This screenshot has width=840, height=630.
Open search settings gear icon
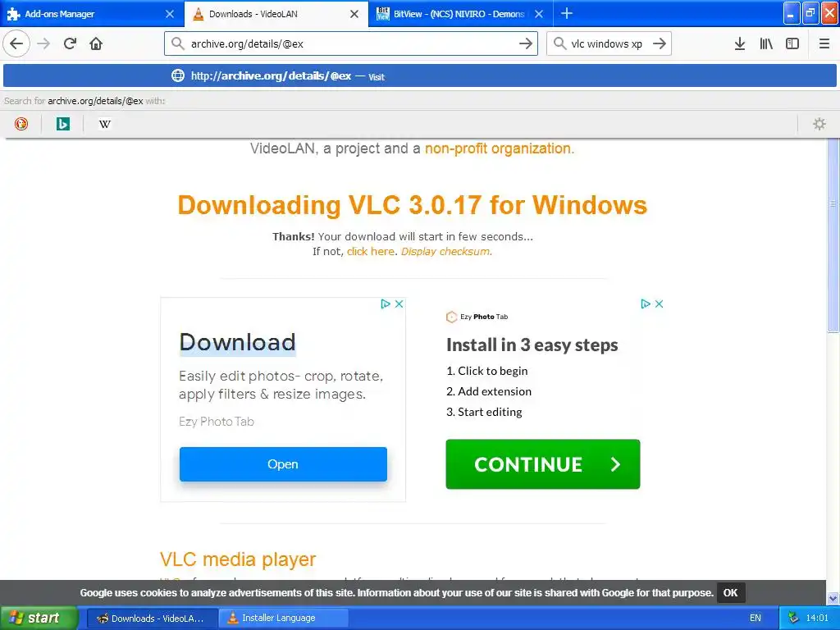819,125
